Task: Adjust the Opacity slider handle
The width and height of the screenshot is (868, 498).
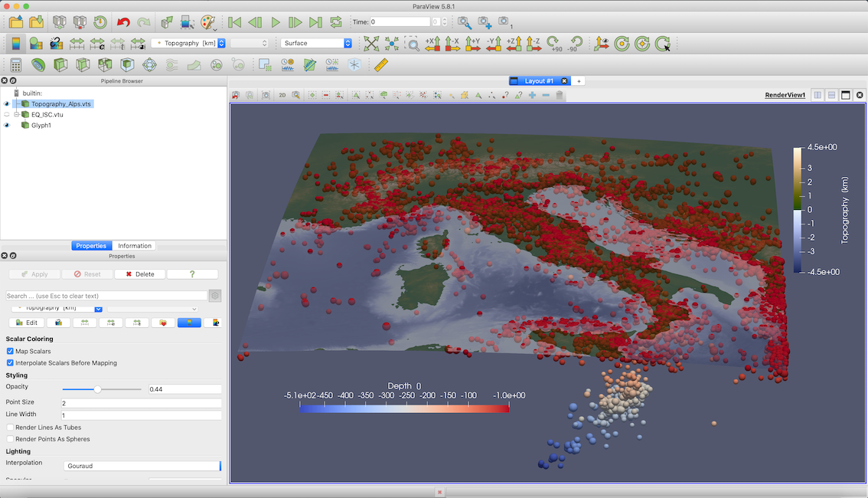Action: 97,389
